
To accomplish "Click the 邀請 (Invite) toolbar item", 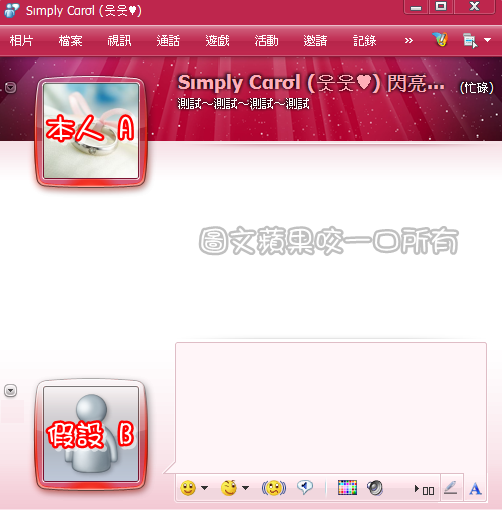I will coord(315,41).
